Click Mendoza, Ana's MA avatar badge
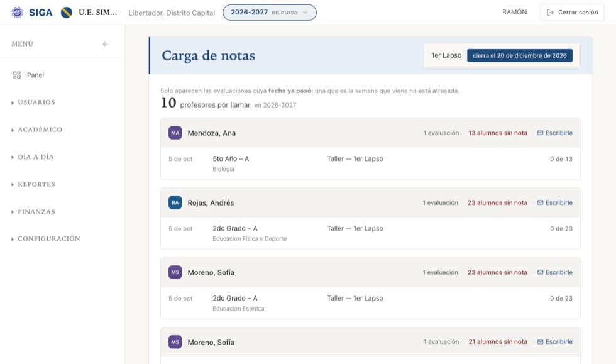 click(175, 133)
